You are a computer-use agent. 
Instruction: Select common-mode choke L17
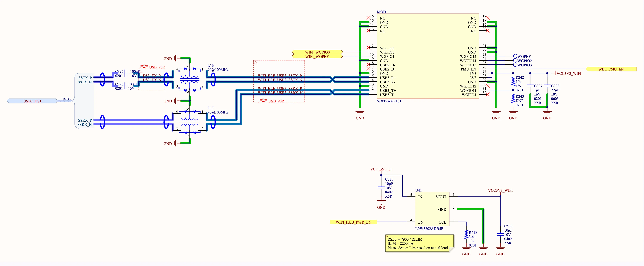[x=189, y=122]
